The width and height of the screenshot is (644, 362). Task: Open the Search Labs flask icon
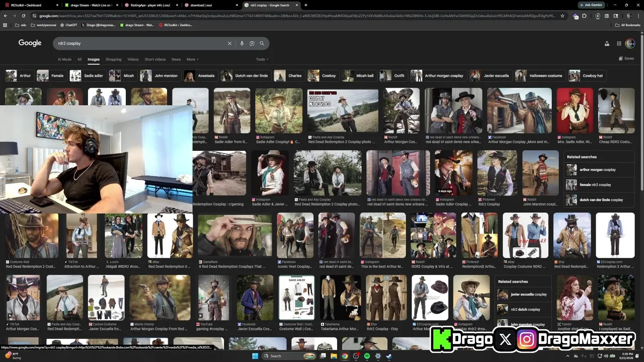(x=607, y=43)
